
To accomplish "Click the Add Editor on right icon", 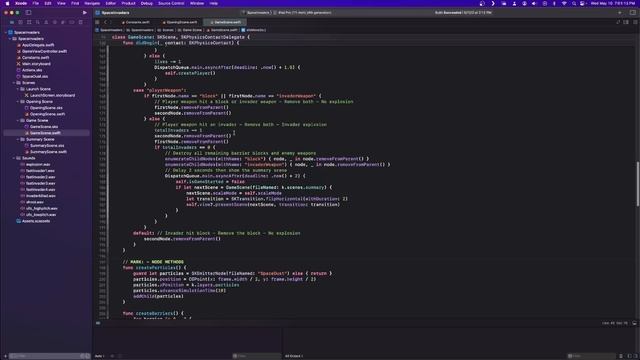I will point(635,22).
